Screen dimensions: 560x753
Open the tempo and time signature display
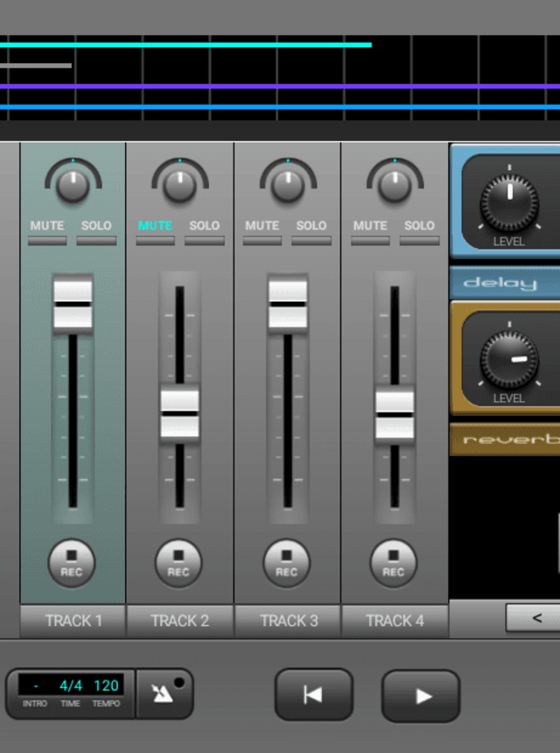71,693
